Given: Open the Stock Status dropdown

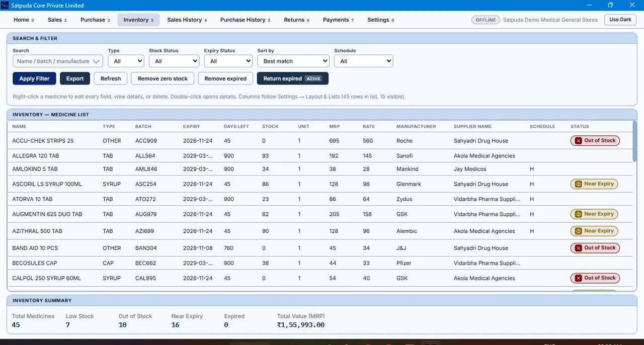Looking at the screenshot, I should [174, 61].
